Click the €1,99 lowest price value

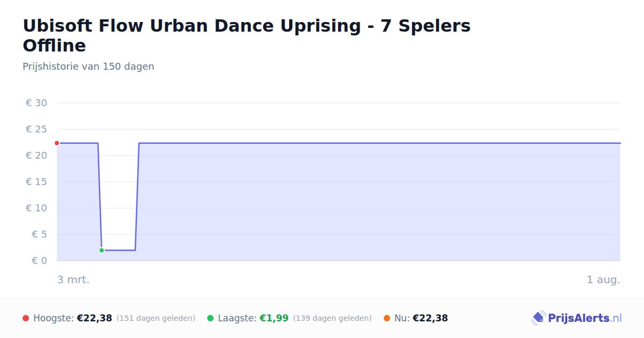click(274, 318)
